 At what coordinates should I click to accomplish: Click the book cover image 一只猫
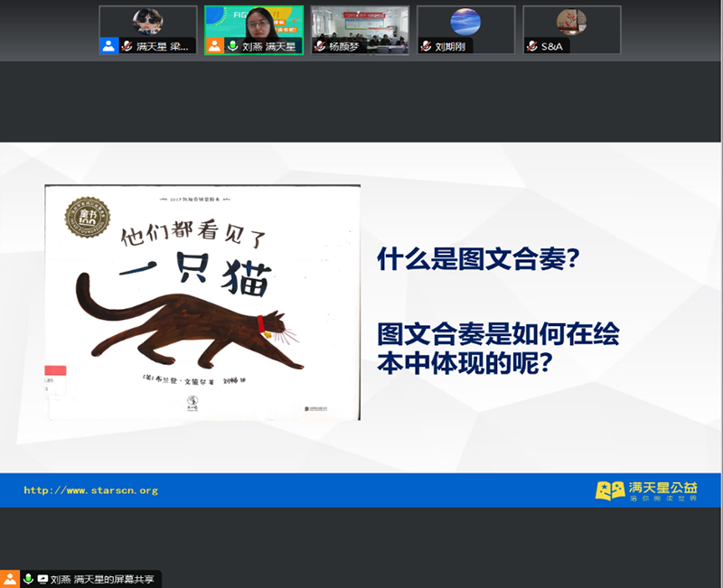[202, 303]
